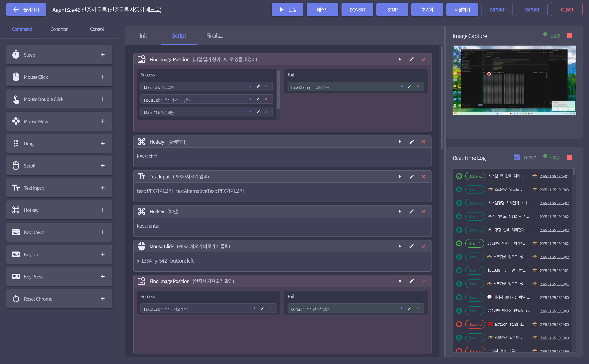Image resolution: width=589 pixels, height=364 pixels.
Task: Expand the Block:1 ##1번째 명령어 처리결 log entry
Action: [513, 243]
